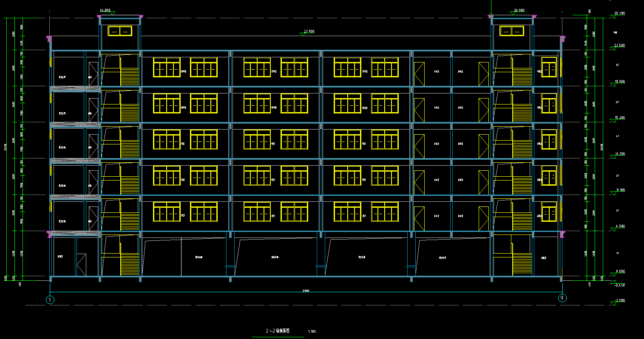Click the axis bubble numbered 1
Viewport: 644px width, 339px height.
[x=50, y=300]
